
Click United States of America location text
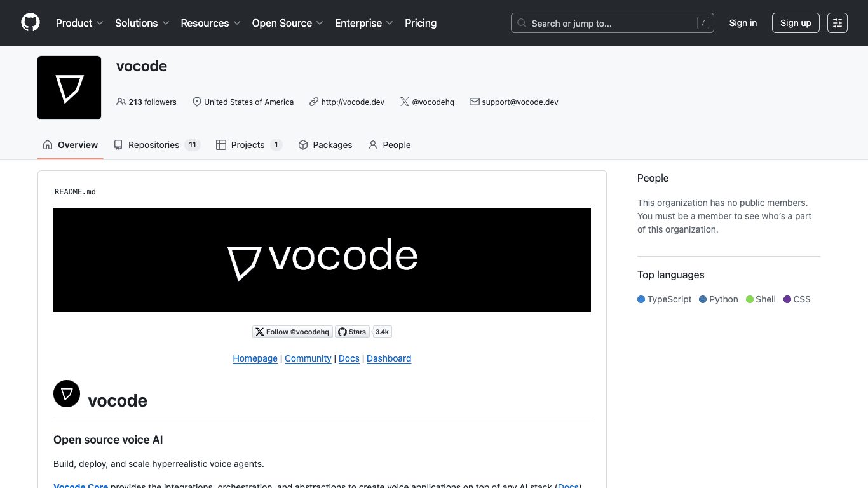249,102
